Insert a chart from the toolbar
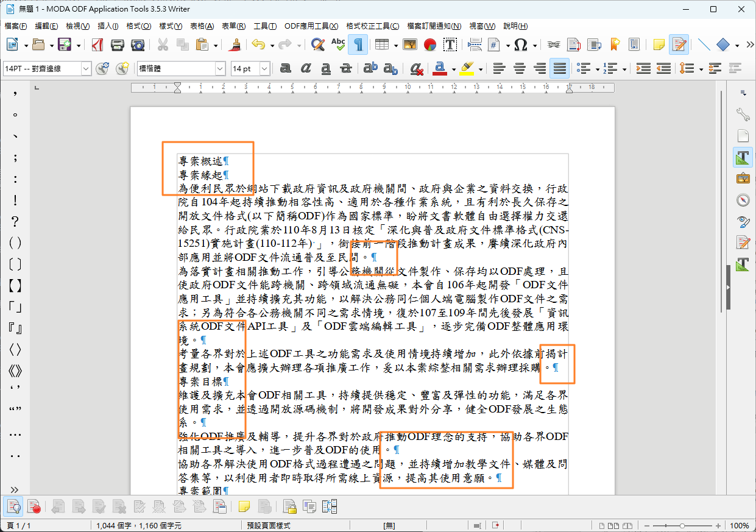756x532 pixels. click(430, 44)
